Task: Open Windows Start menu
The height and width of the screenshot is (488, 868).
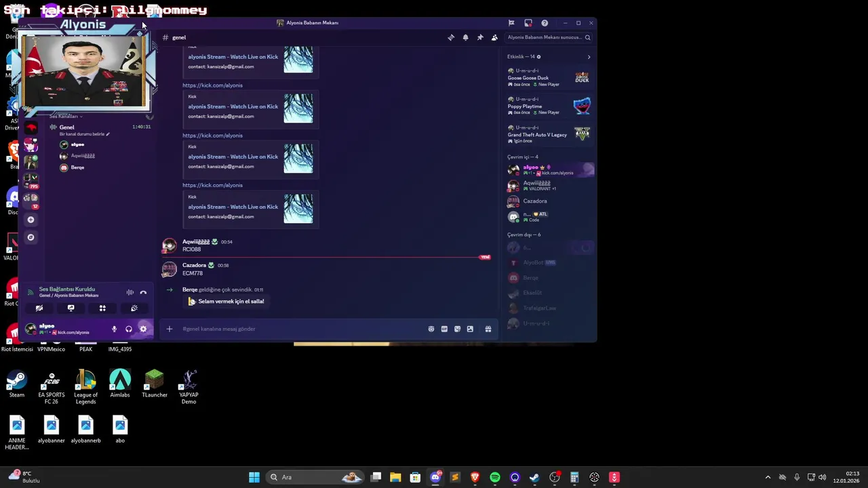Action: click(254, 477)
